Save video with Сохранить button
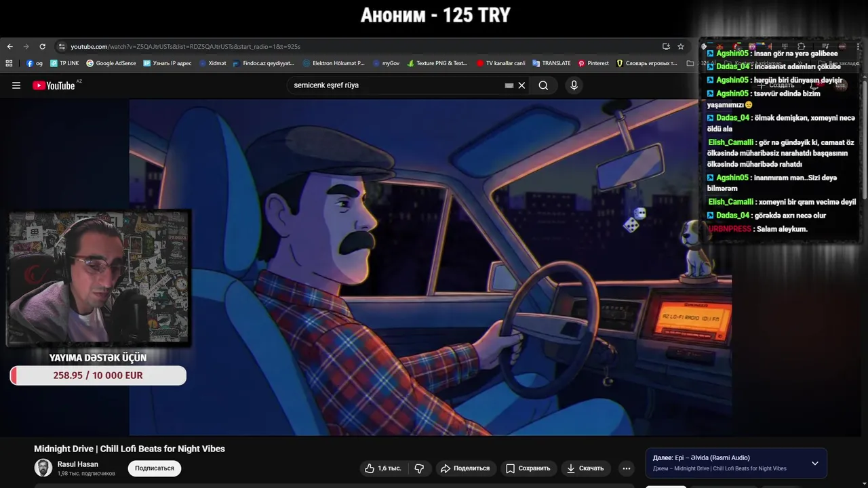Image resolution: width=868 pixels, height=488 pixels. click(x=528, y=468)
